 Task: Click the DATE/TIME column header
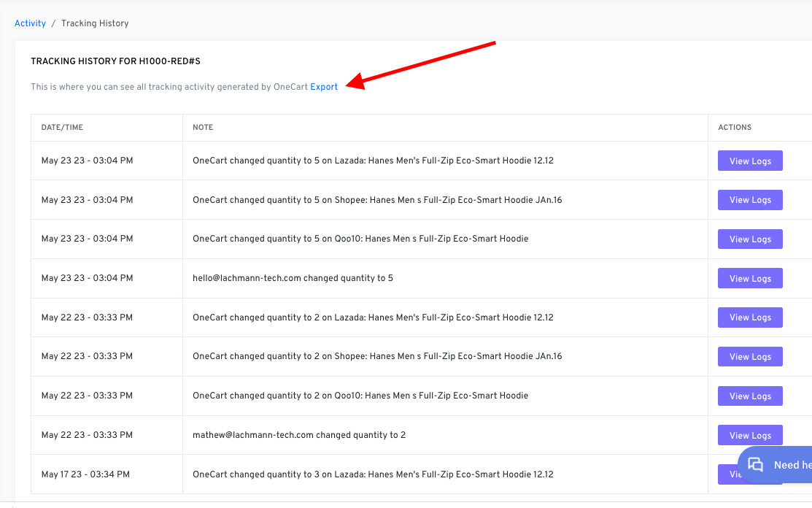coord(62,128)
